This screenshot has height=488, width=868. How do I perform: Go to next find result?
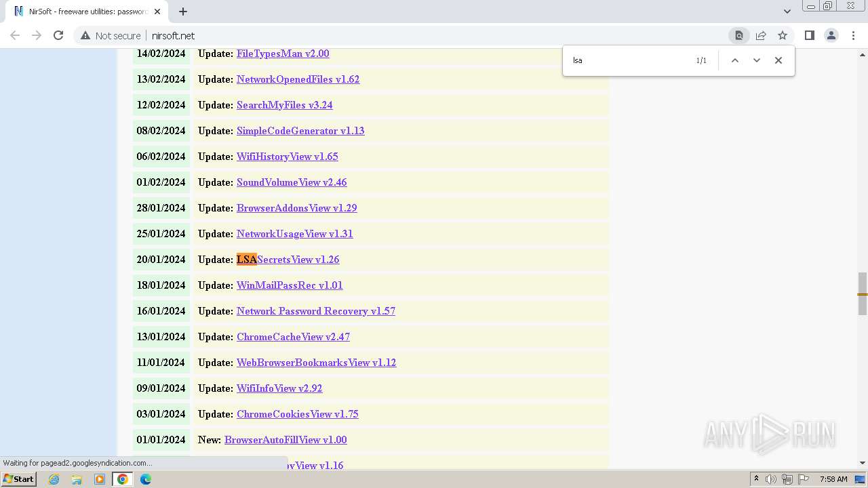(757, 60)
